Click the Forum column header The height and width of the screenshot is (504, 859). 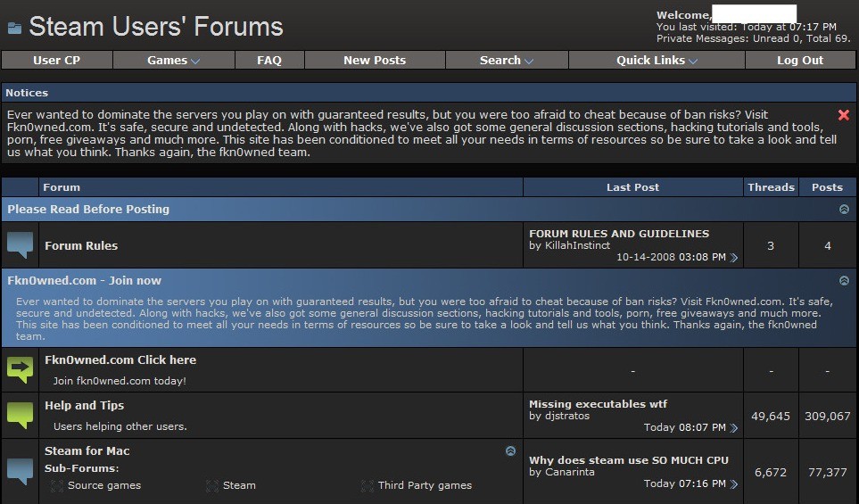pyautogui.click(x=62, y=187)
